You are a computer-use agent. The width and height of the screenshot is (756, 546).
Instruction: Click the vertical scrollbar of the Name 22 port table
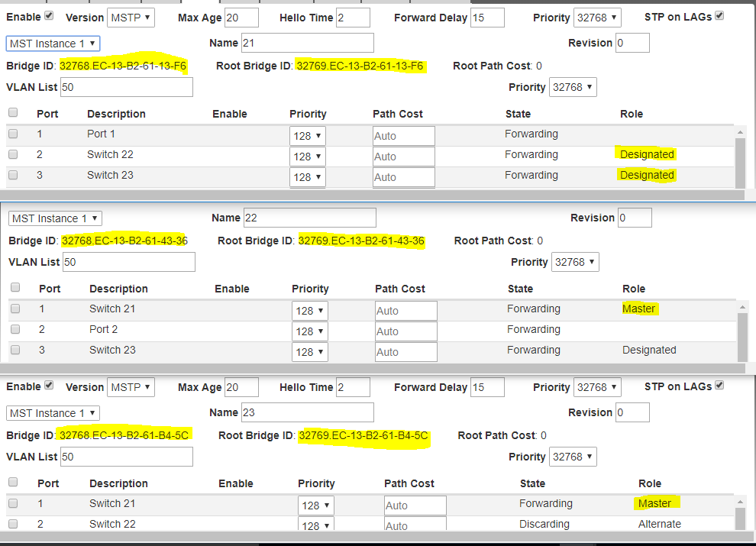[x=741, y=330]
